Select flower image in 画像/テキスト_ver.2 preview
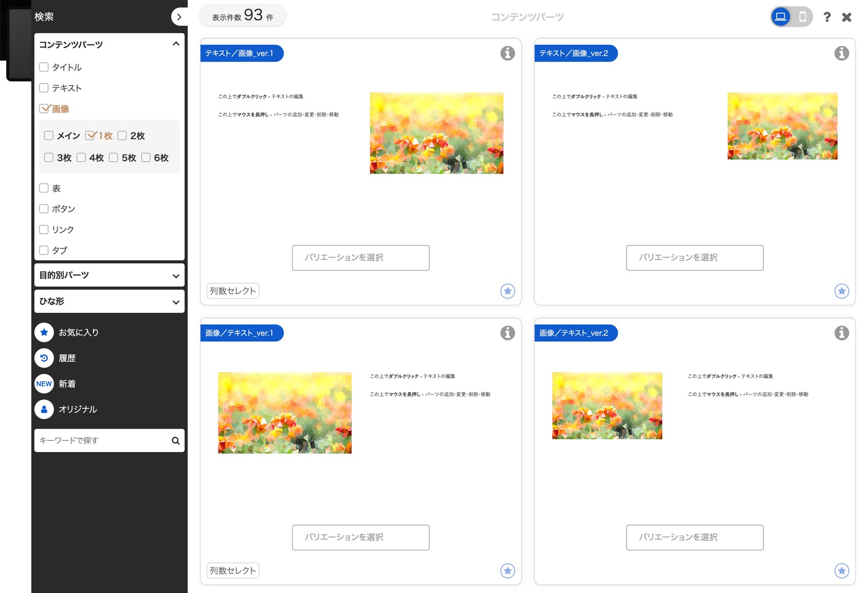Screen dimensions: 868x593 point(607,405)
